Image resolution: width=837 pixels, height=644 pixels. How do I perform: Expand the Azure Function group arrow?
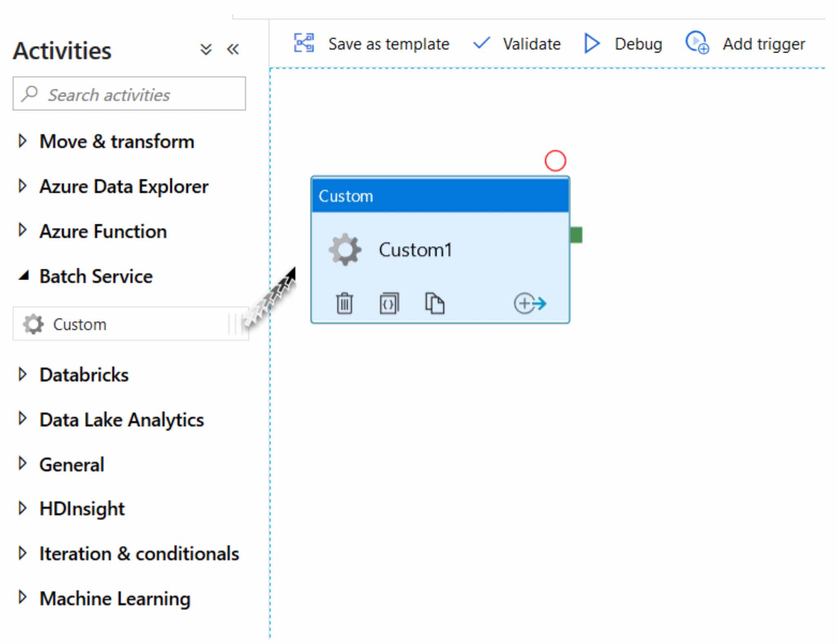pyautogui.click(x=23, y=231)
